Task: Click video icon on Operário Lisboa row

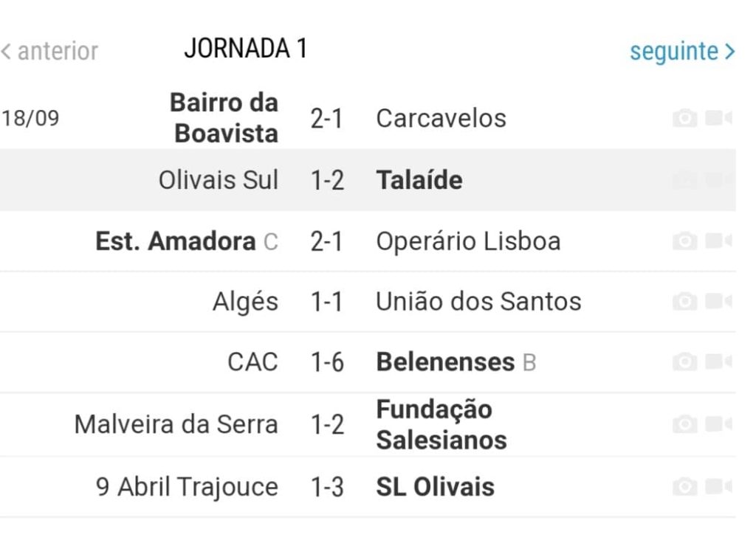Action: tap(719, 241)
